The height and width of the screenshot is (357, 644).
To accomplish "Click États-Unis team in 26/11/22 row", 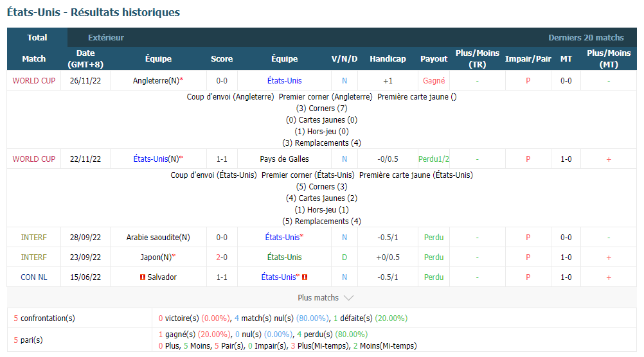I will tap(284, 81).
